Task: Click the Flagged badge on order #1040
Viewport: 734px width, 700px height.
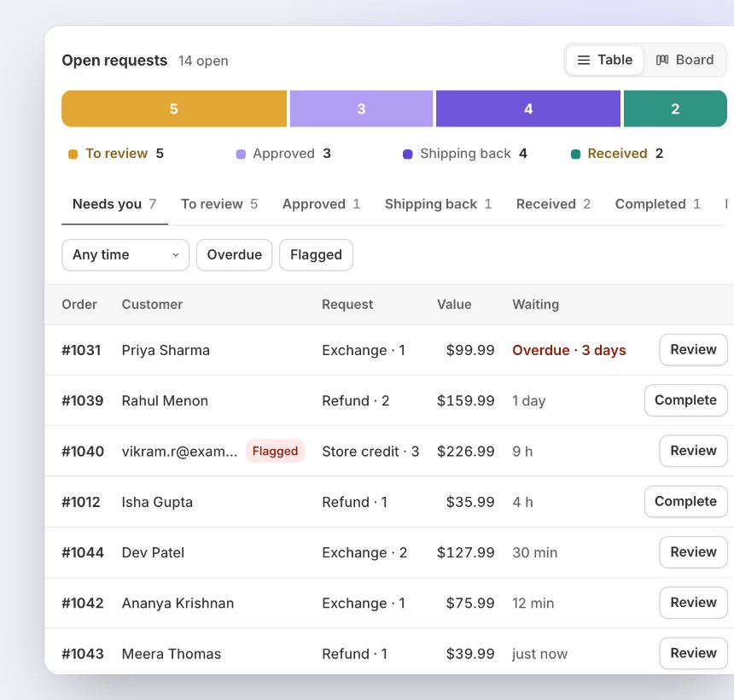Action: coord(275,451)
